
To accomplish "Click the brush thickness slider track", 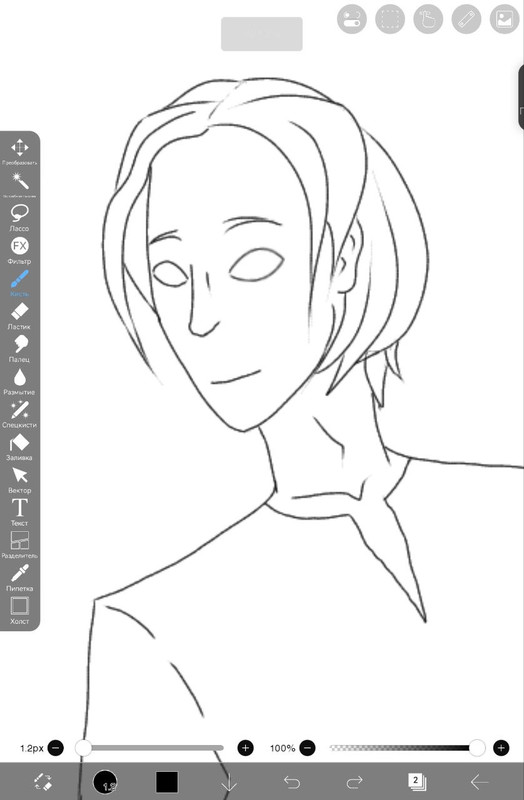I will [151, 748].
